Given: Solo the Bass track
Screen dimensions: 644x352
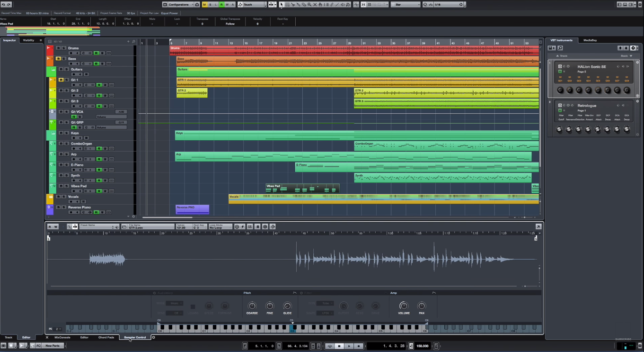Looking at the screenshot, I should click(64, 58).
